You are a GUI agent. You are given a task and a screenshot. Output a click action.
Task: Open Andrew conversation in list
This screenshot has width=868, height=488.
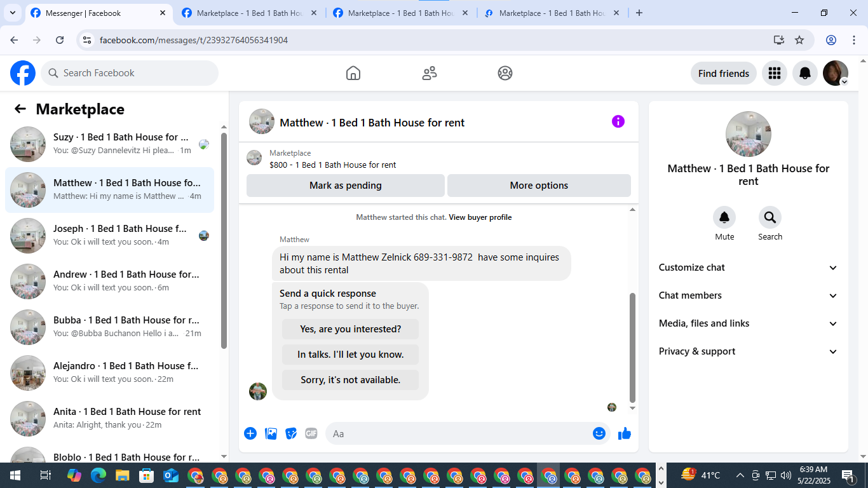[109, 281]
